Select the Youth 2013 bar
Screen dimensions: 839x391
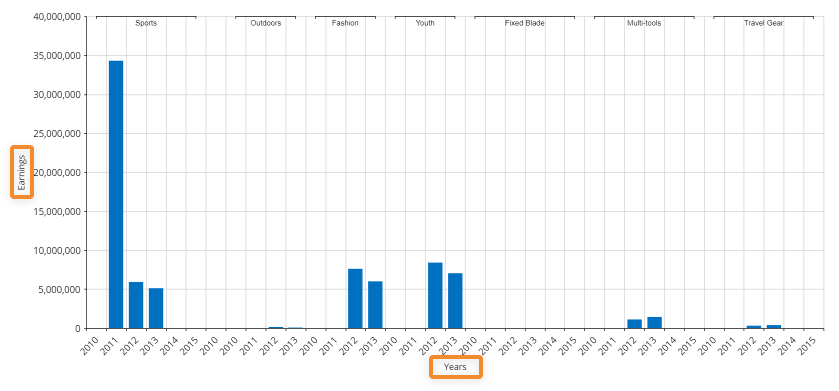(x=455, y=301)
